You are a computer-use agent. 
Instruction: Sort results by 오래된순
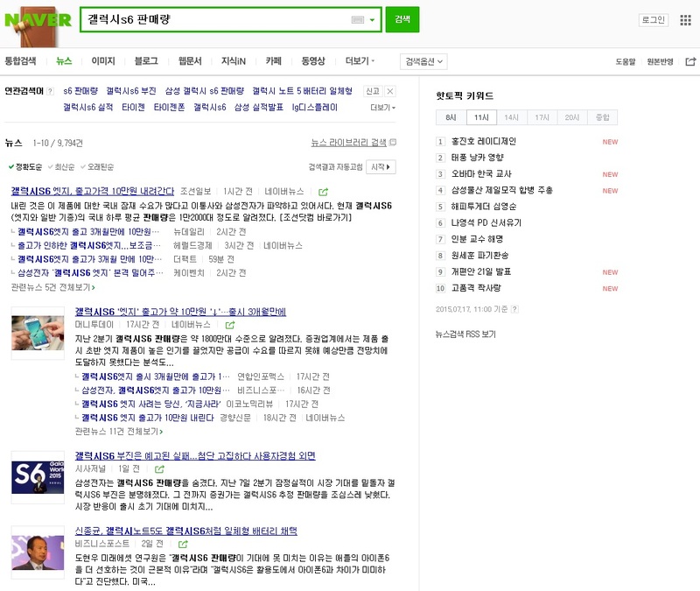pos(97,167)
